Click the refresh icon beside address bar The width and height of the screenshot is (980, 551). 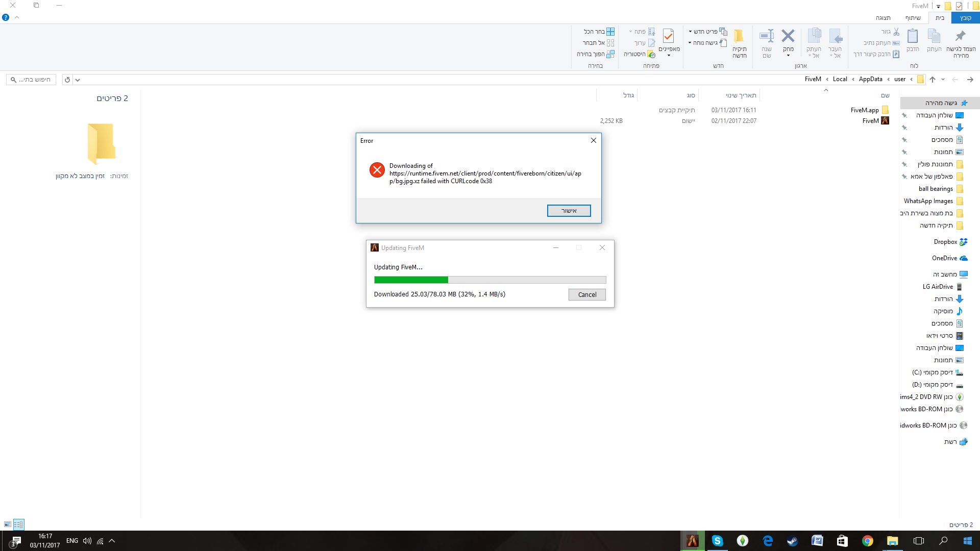click(67, 80)
